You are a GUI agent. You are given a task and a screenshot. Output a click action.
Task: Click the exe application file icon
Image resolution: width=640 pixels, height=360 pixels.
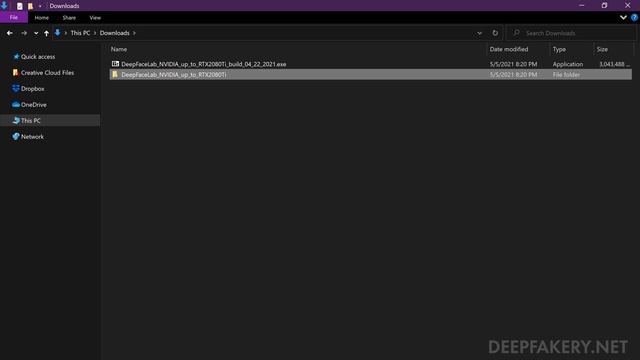click(115, 64)
